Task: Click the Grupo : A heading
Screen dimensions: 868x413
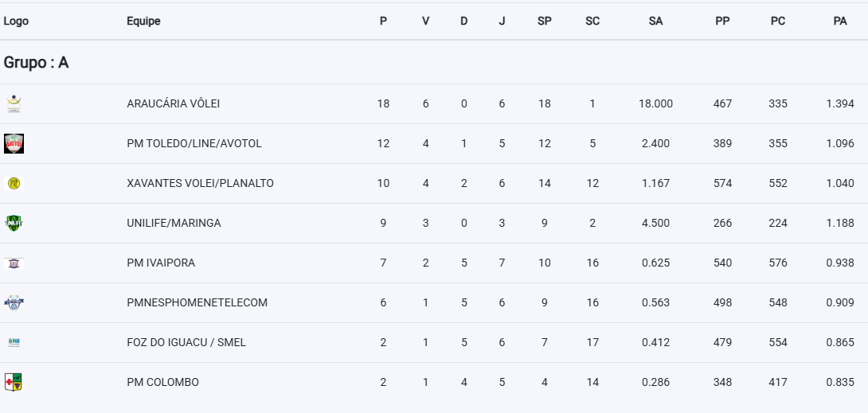Action: 36,63
